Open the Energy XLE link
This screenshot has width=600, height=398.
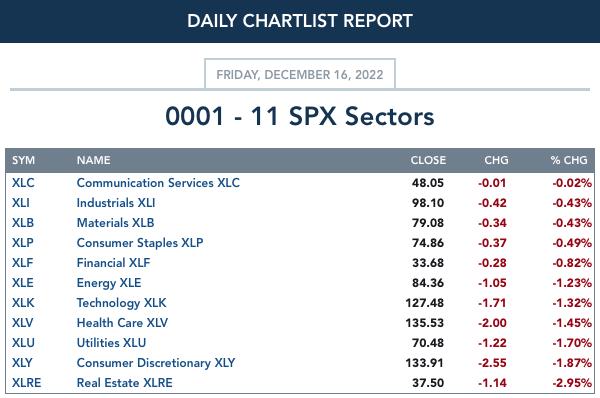click(x=109, y=283)
